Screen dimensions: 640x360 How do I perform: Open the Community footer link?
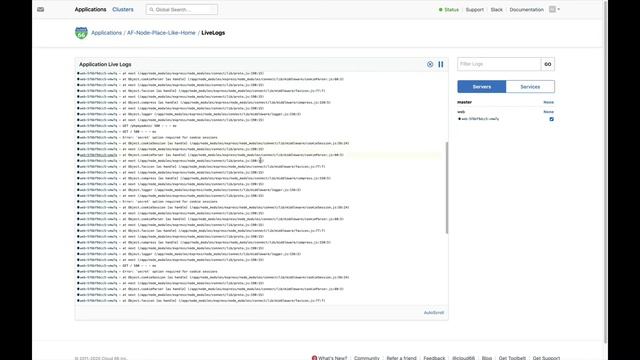(367, 358)
